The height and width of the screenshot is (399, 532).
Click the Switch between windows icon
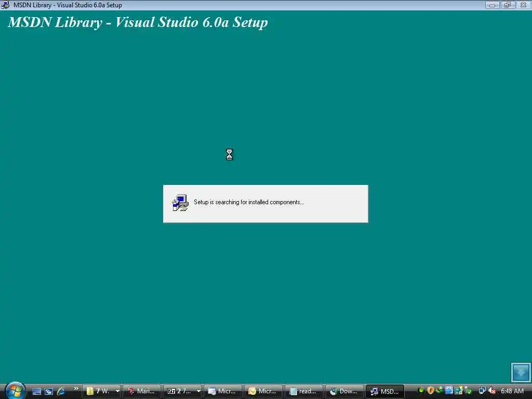pyautogui.click(x=49, y=391)
